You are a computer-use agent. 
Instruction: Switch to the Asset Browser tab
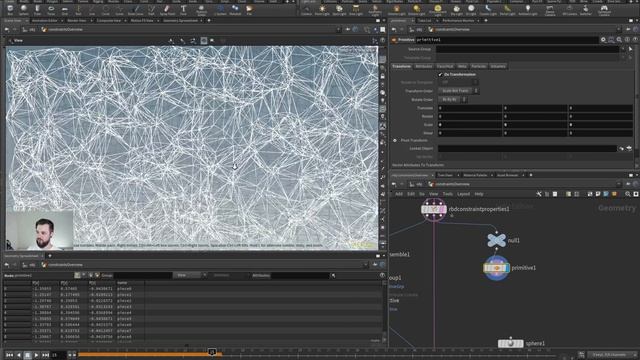(x=507, y=175)
